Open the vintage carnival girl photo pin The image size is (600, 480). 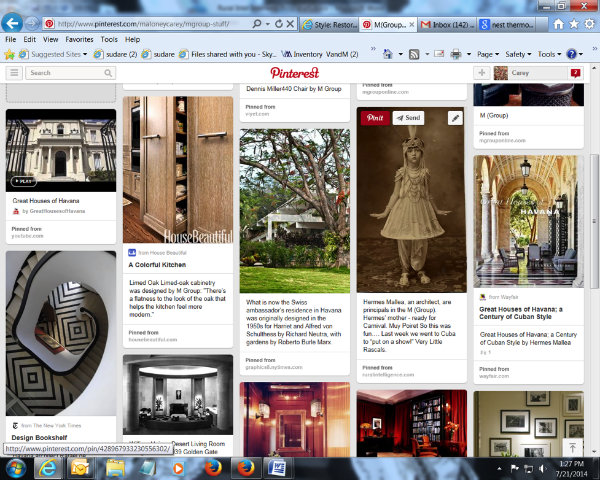[412, 200]
